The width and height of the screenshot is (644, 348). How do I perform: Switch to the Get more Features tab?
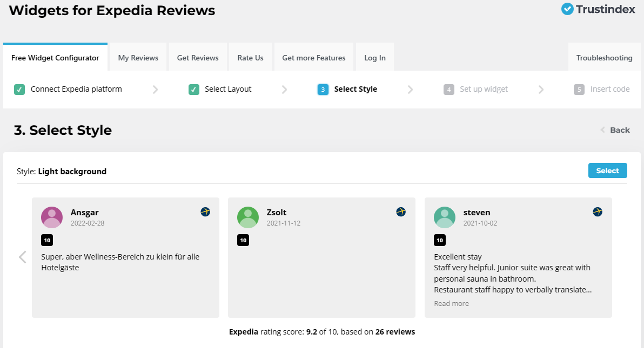point(313,58)
